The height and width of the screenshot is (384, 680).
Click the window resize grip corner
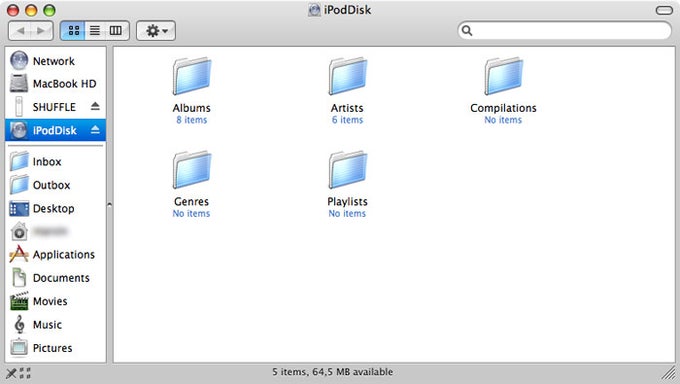click(x=668, y=373)
